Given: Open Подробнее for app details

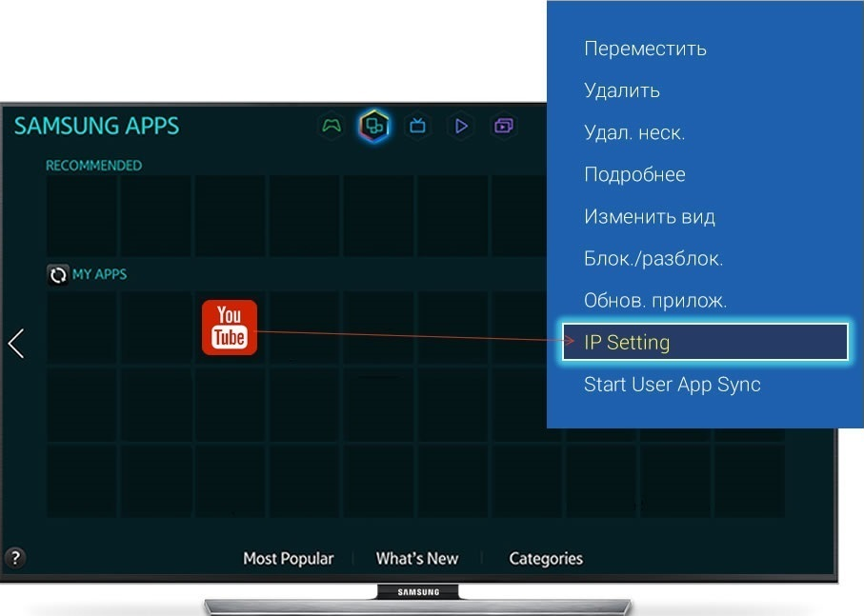Looking at the screenshot, I should (634, 174).
